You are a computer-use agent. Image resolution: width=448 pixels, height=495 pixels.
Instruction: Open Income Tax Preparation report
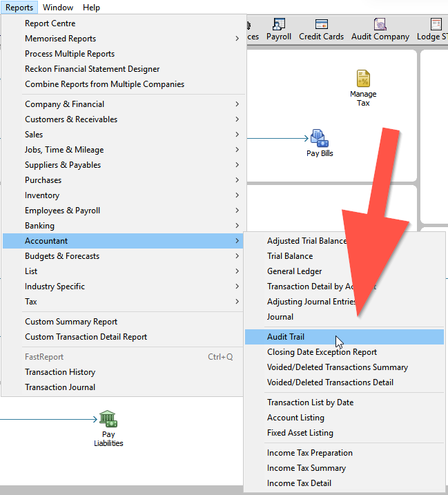(344, 453)
